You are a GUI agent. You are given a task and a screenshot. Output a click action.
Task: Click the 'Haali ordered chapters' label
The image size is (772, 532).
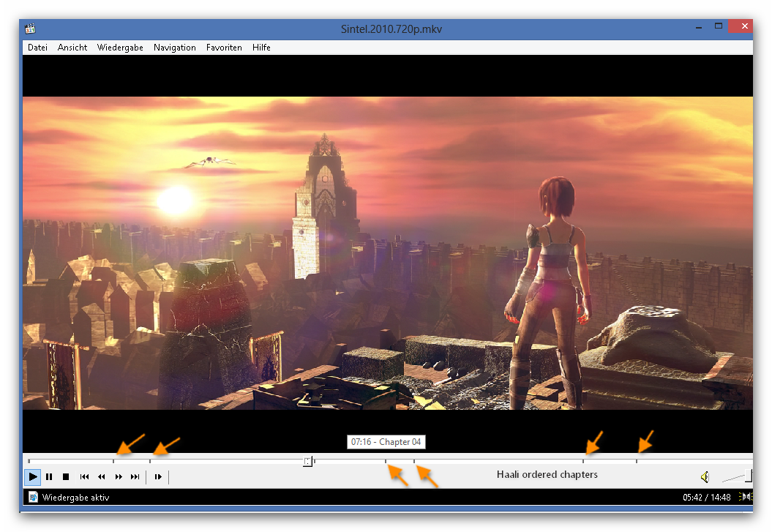click(547, 474)
